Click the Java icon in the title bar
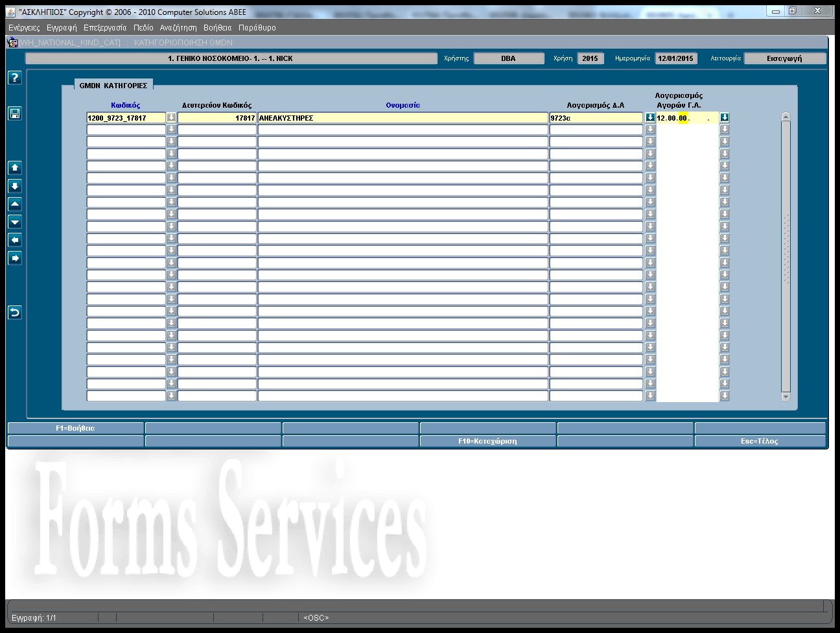 click(11, 12)
